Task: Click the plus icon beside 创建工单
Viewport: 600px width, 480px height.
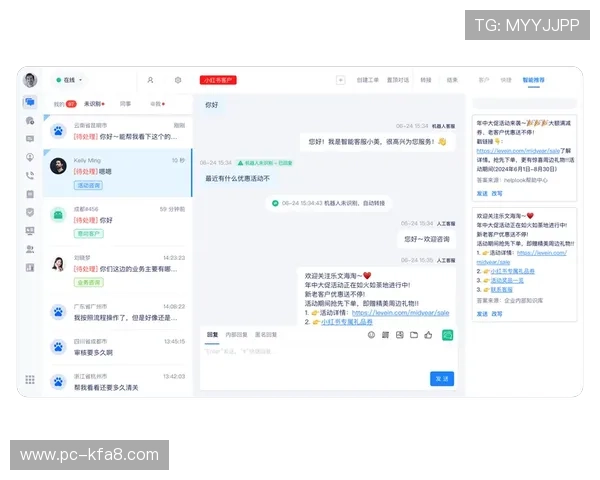Action: 341,80
